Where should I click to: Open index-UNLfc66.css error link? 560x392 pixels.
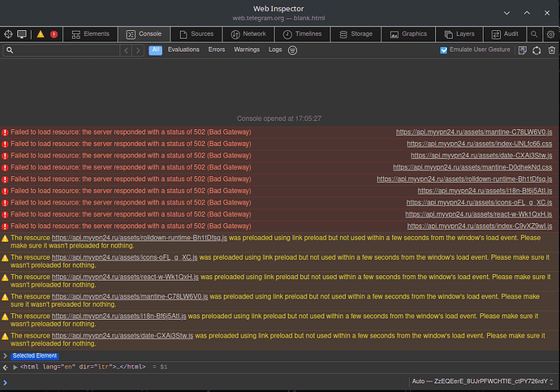click(480, 144)
